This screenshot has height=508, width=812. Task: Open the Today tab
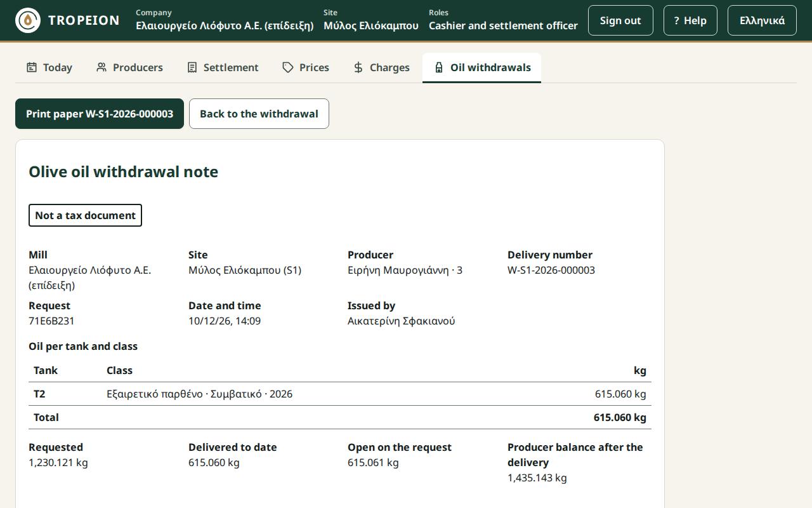(x=49, y=67)
